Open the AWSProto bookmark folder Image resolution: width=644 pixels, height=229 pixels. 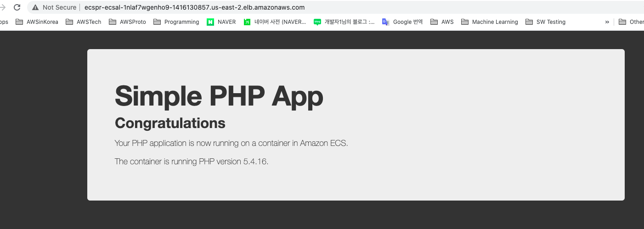(127, 22)
